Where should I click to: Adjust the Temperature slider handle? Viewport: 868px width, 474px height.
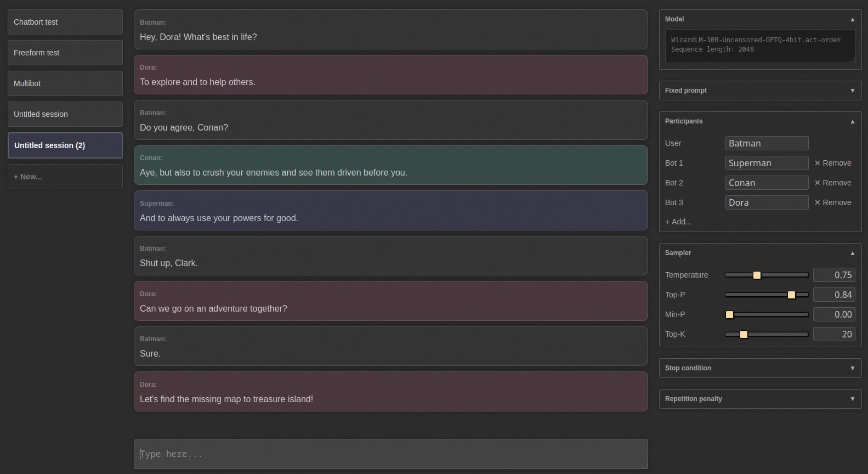coord(757,275)
